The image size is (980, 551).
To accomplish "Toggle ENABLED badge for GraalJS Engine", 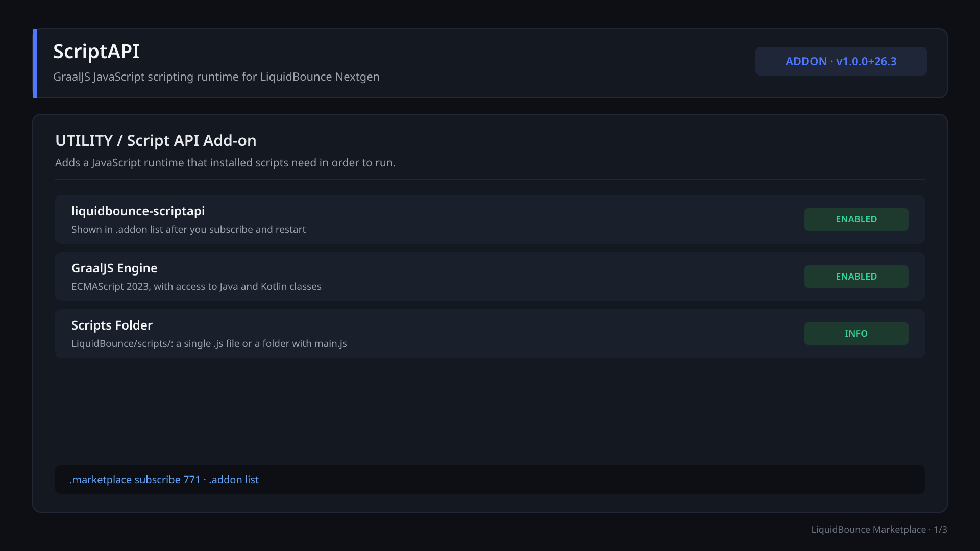I will tap(856, 277).
